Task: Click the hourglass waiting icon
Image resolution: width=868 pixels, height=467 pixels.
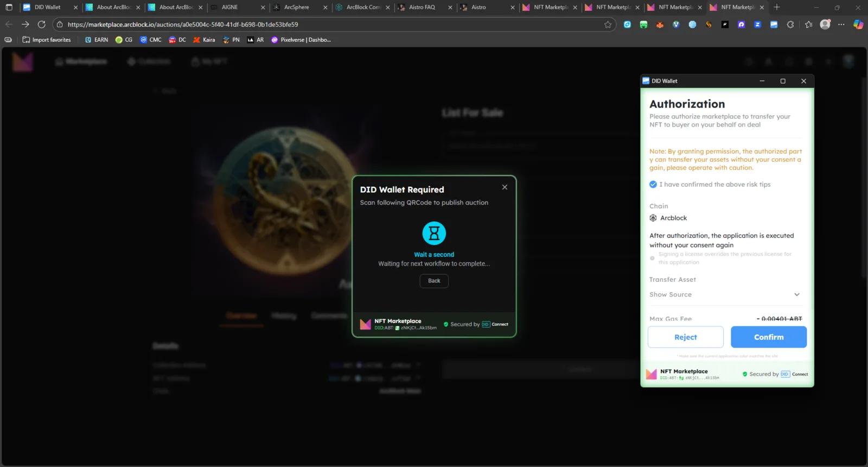Action: (x=434, y=233)
